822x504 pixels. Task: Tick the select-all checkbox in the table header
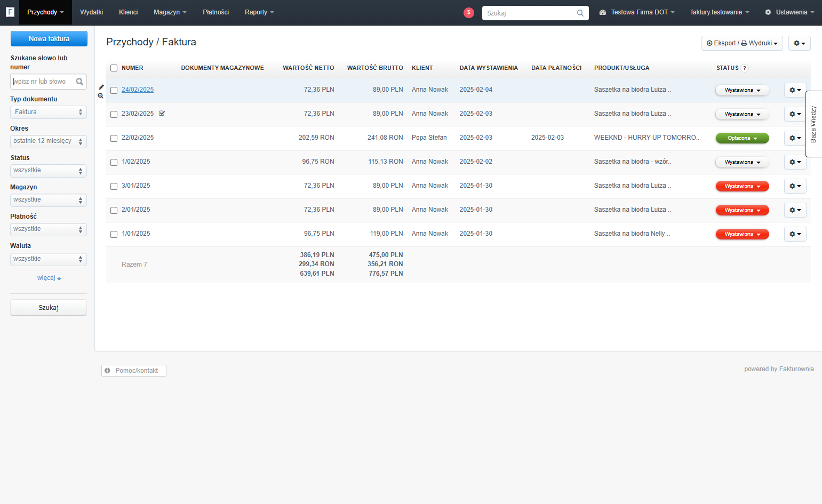114,68
